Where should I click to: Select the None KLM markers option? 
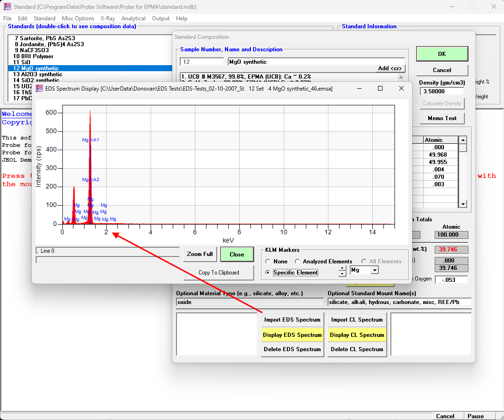[268, 262]
